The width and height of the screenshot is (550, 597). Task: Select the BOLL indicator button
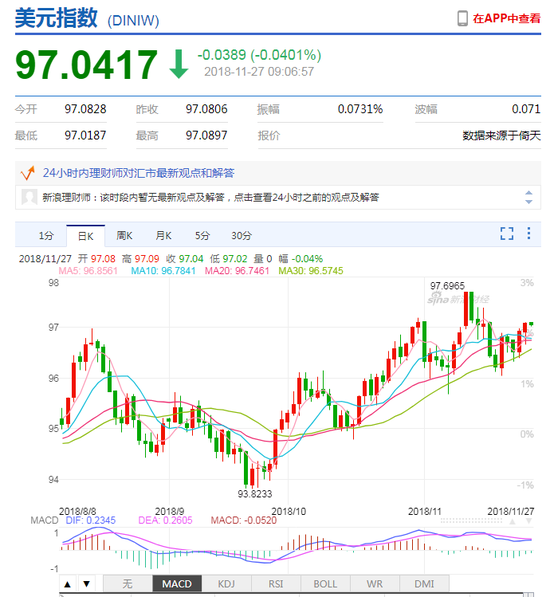325,584
